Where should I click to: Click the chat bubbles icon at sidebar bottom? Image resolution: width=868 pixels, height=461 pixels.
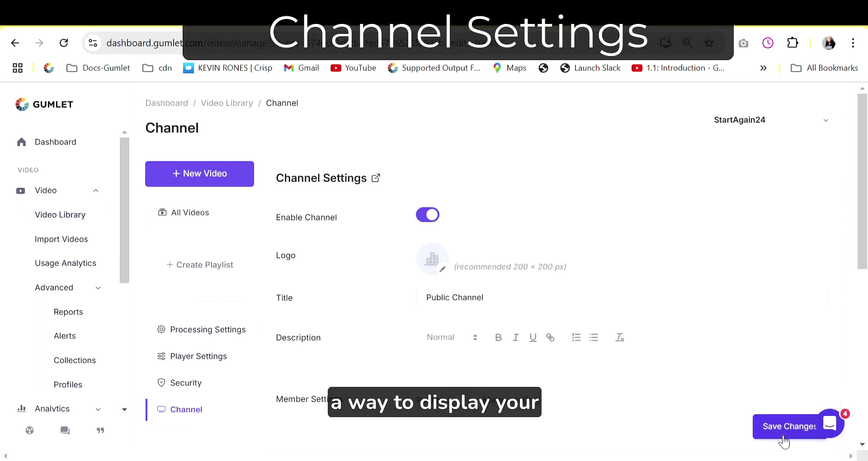pos(65,430)
